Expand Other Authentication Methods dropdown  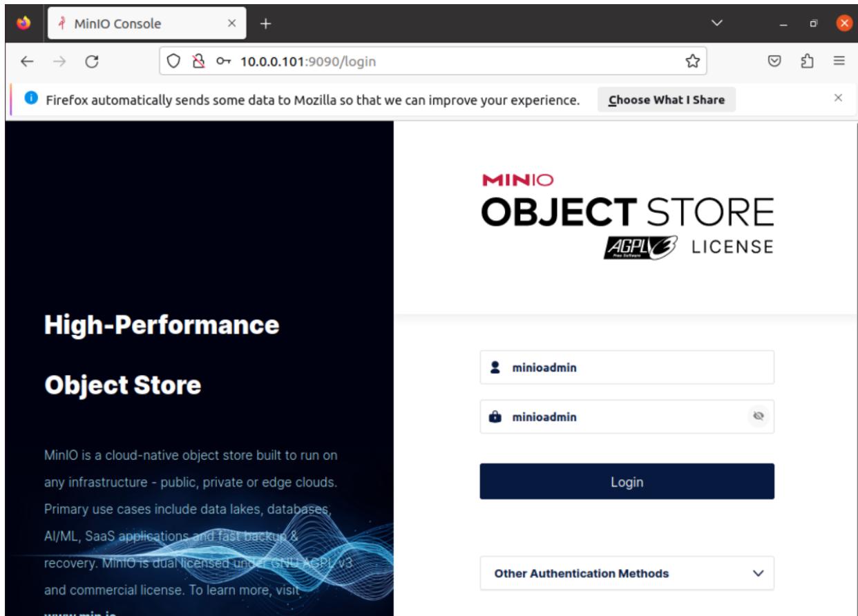click(x=627, y=573)
